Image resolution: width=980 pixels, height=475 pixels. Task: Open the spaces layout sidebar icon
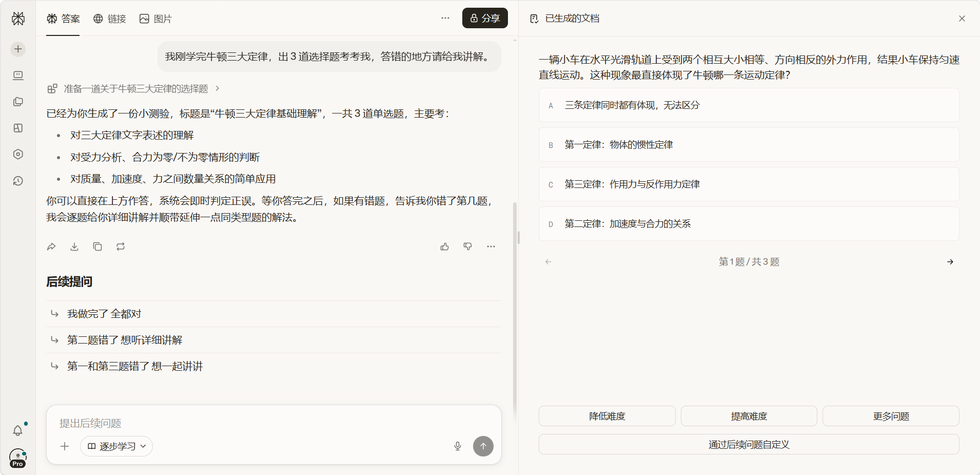tap(18, 128)
